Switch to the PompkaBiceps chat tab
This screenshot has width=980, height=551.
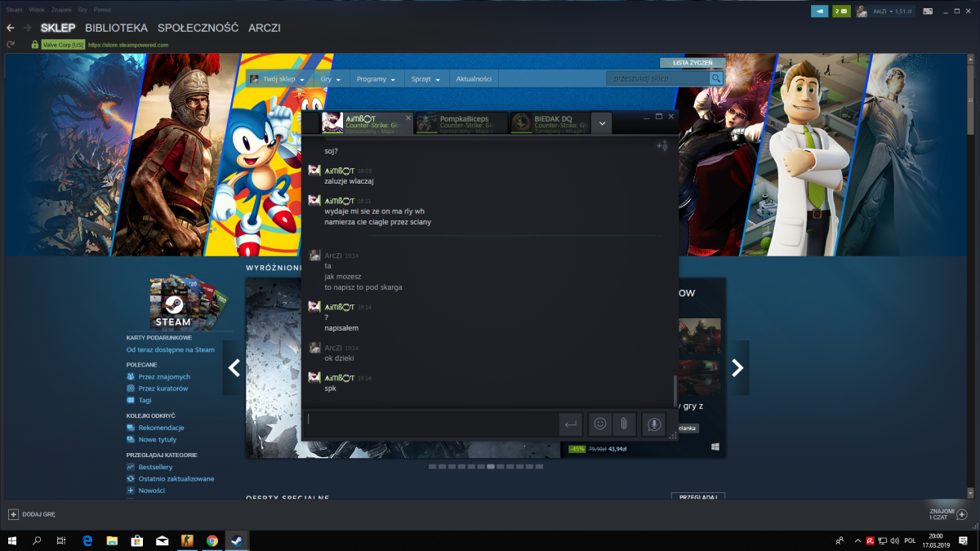pos(461,123)
